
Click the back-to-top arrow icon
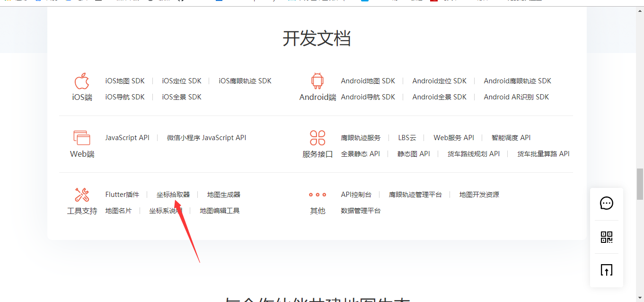[x=607, y=270]
